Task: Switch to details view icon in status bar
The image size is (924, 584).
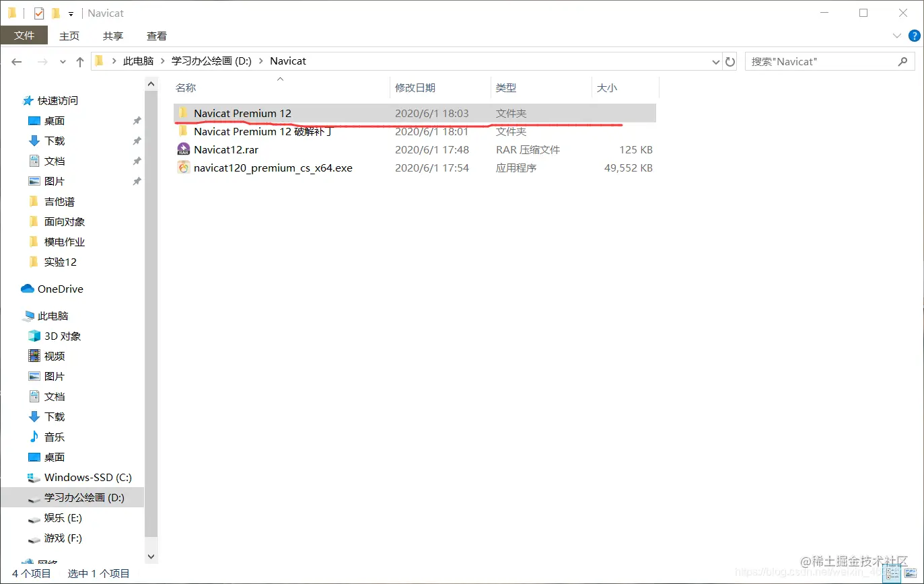Action: tap(892, 574)
